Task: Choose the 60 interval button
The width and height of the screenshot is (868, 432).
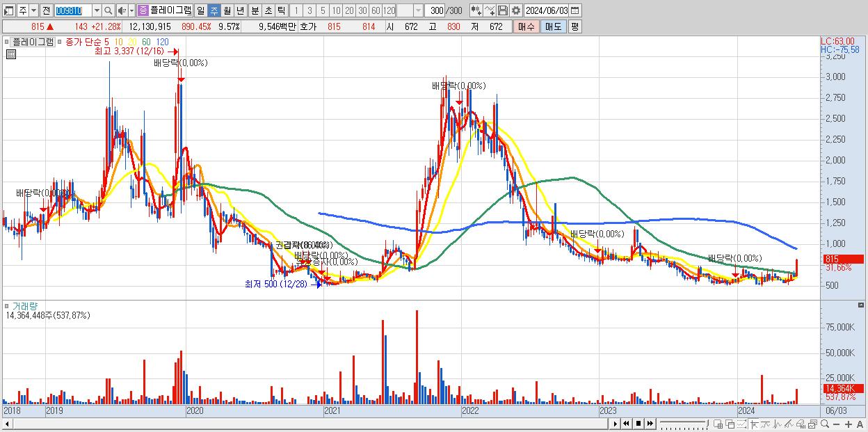Action: [x=376, y=10]
